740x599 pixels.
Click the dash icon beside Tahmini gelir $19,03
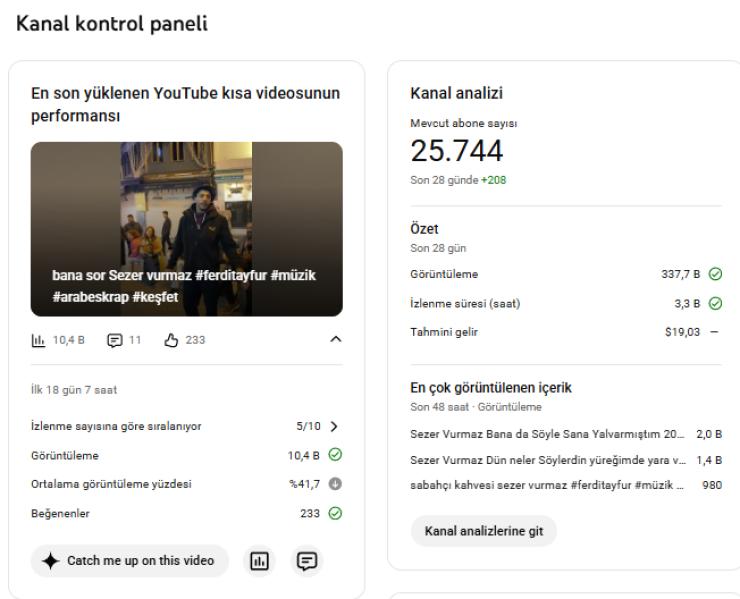[714, 333]
